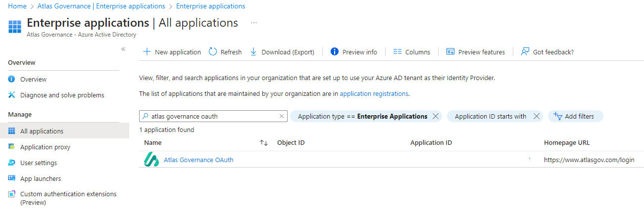This screenshot has width=644, height=216.
Task: Click the New application plus icon
Action: point(147,52)
